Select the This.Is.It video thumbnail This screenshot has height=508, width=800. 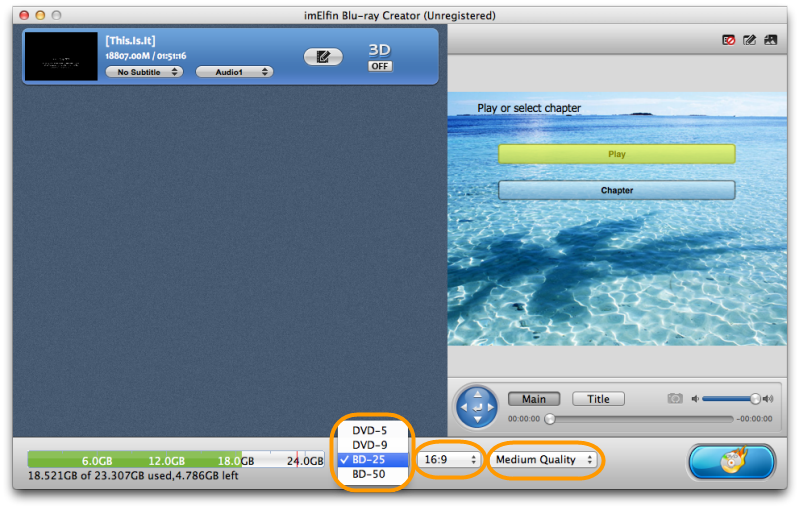click(61, 56)
